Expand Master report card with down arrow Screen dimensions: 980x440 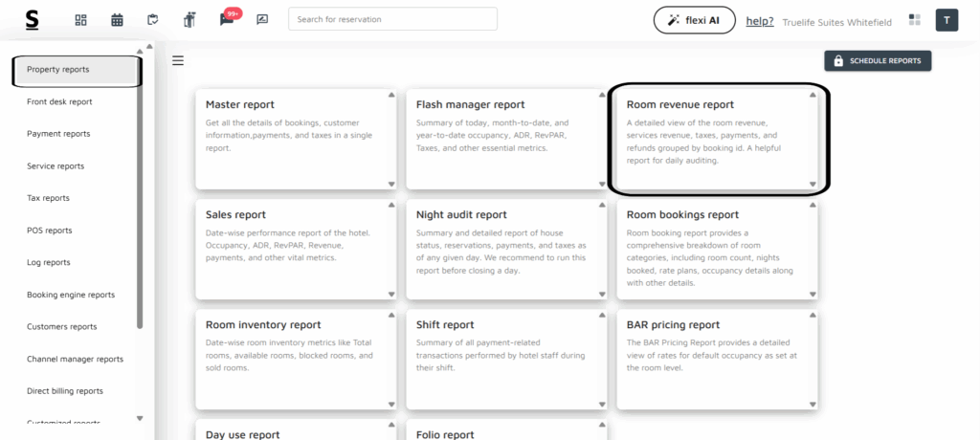pyautogui.click(x=390, y=185)
